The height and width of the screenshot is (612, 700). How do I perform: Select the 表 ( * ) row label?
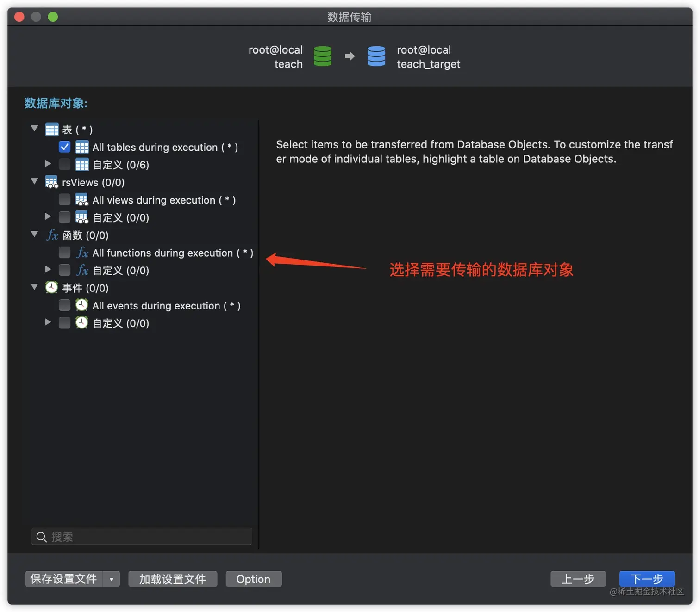click(x=77, y=130)
